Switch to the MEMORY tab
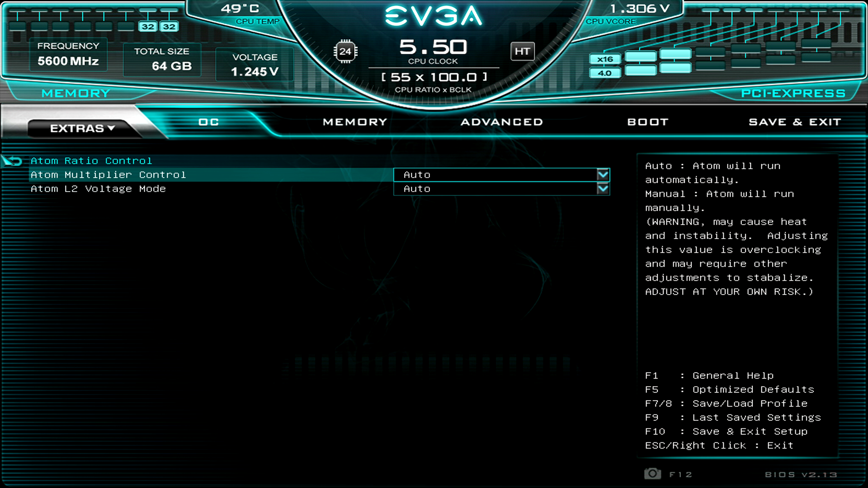This screenshot has height=488, width=868. (x=355, y=122)
